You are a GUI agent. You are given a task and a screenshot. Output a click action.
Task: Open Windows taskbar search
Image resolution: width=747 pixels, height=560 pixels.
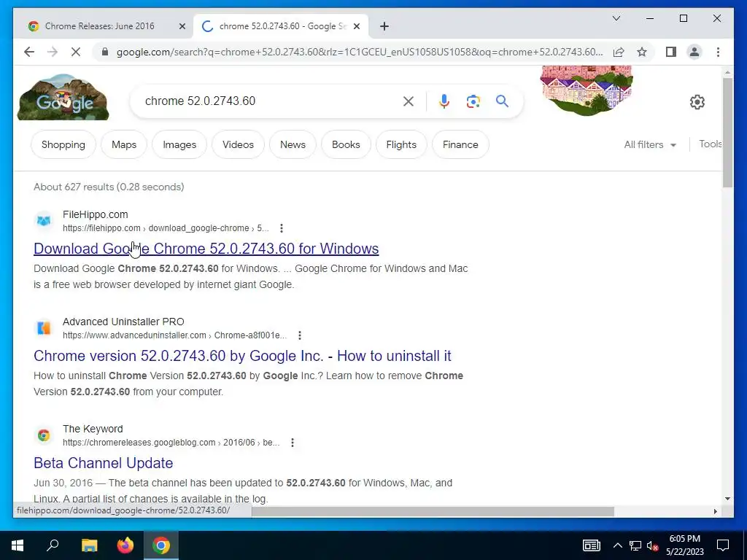coord(53,545)
